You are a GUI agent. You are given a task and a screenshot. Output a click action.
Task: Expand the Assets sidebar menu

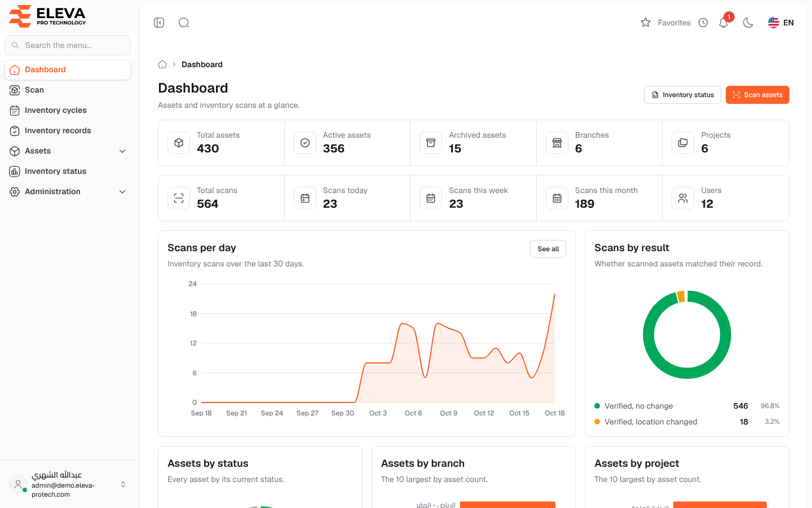click(68, 151)
